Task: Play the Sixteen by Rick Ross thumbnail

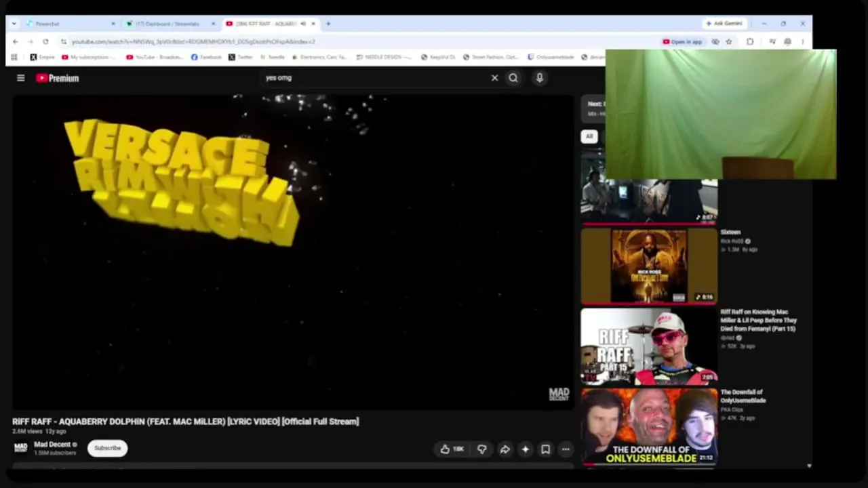Action: [649, 266]
